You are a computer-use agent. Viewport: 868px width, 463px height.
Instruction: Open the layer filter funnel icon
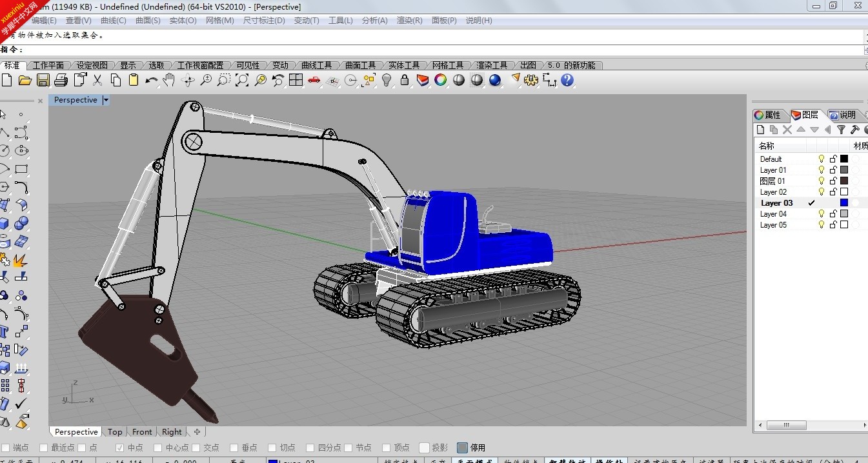pyautogui.click(x=842, y=130)
